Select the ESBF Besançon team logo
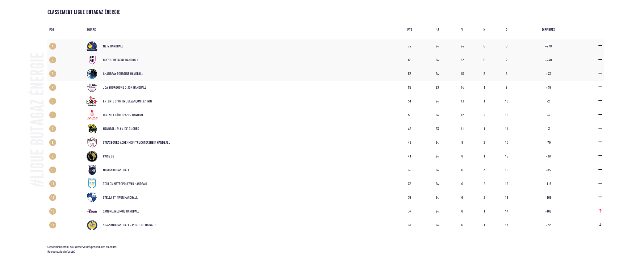The height and width of the screenshot is (265, 644). pos(92,101)
